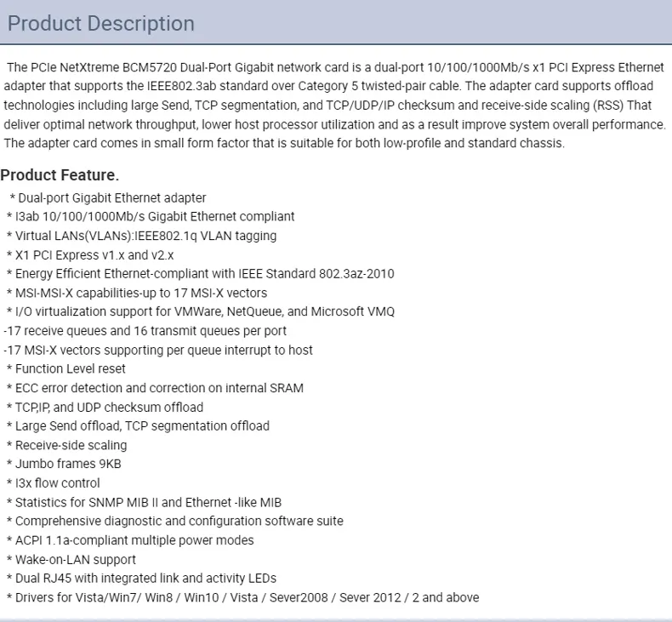Click the I3x flow control item
This screenshot has height=622, width=672.
tap(53, 483)
